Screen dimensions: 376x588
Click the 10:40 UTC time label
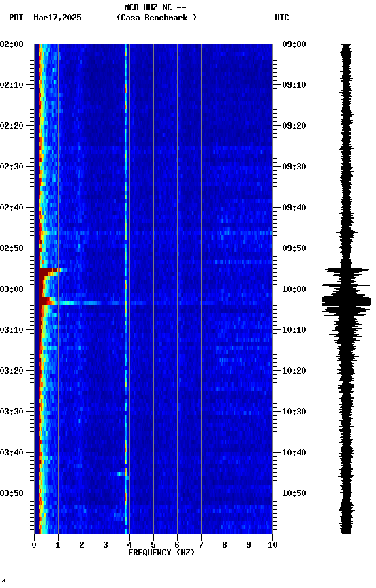(294, 453)
